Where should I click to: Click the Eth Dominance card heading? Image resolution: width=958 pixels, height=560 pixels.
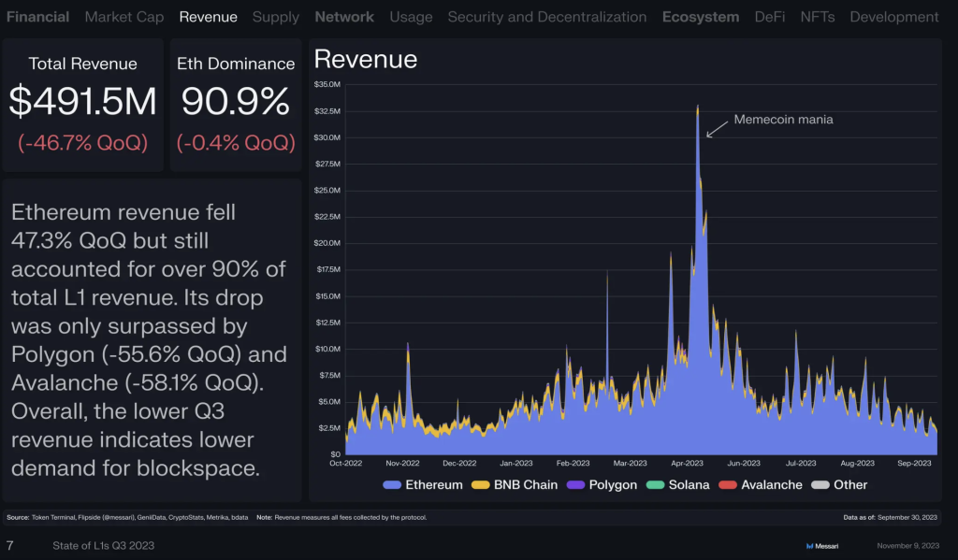[236, 64]
